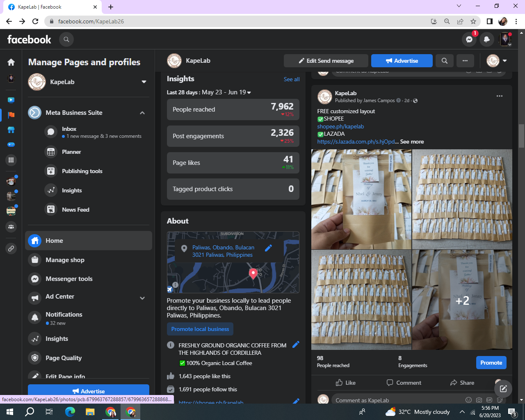The image size is (525, 420).
Task: Share the KapeLab post
Action: (462, 383)
